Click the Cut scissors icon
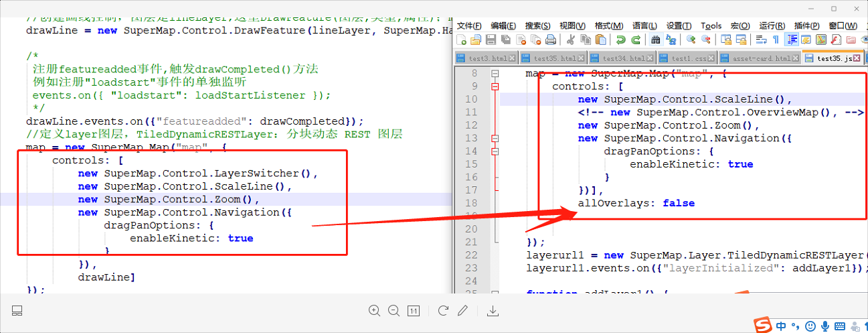Screen dimensions: 868x333 pos(571,40)
